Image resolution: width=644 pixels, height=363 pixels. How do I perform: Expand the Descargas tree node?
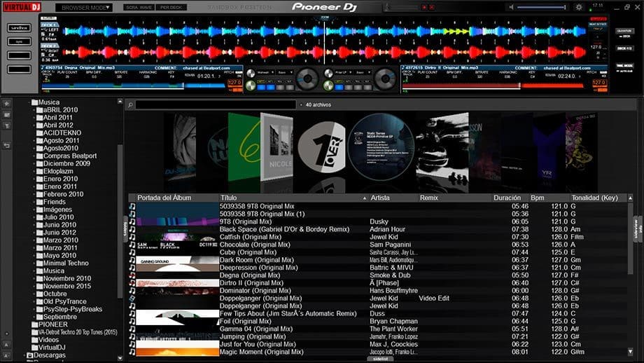pos(24,355)
